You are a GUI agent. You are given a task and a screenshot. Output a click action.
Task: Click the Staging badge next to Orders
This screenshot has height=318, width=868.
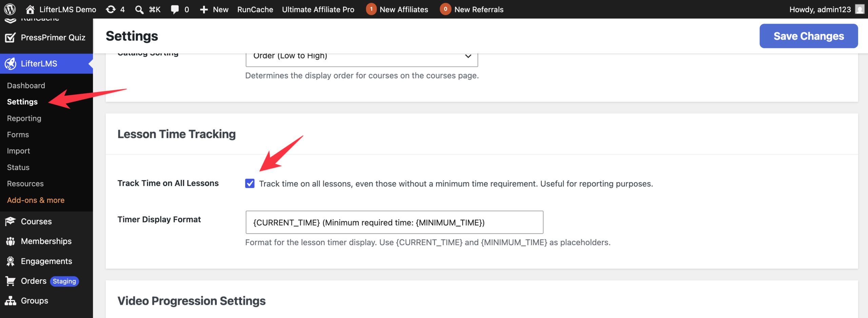(x=64, y=281)
